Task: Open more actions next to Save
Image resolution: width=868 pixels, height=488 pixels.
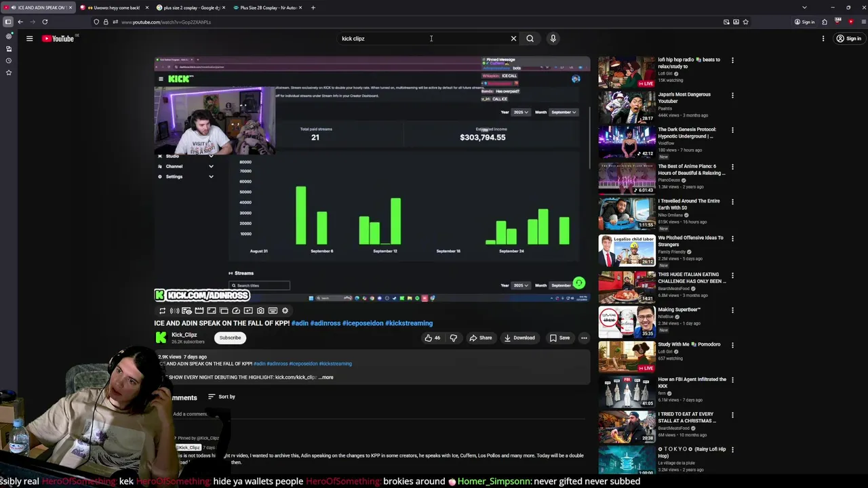Action: (584, 338)
